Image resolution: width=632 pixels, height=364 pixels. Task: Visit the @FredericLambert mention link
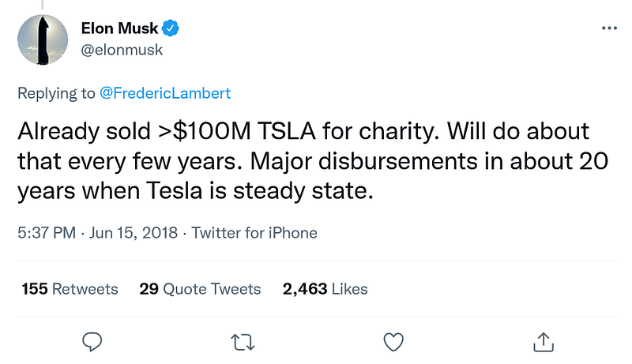[165, 93]
